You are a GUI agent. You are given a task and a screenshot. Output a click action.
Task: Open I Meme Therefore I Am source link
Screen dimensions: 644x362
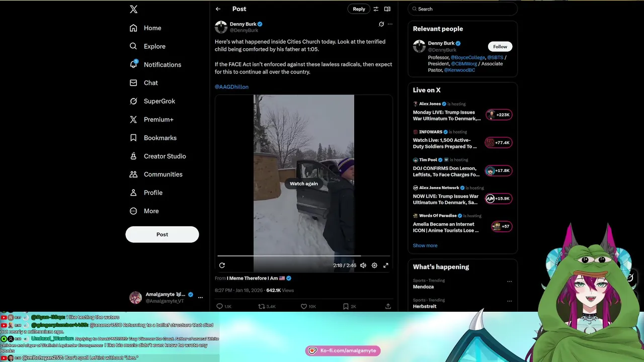259,278
